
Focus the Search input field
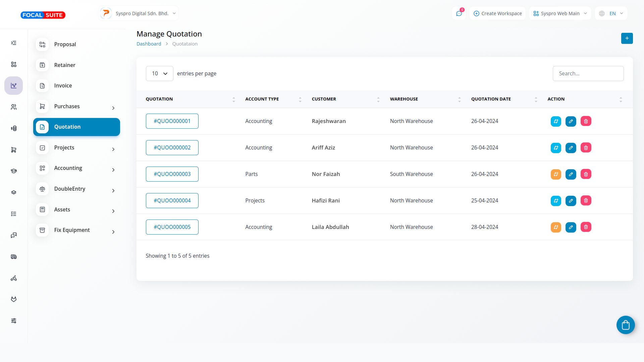[588, 73]
